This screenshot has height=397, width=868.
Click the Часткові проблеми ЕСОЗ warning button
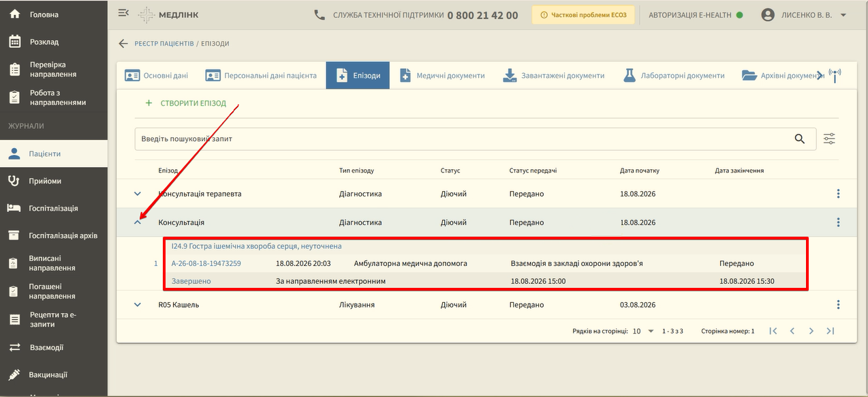tap(583, 15)
